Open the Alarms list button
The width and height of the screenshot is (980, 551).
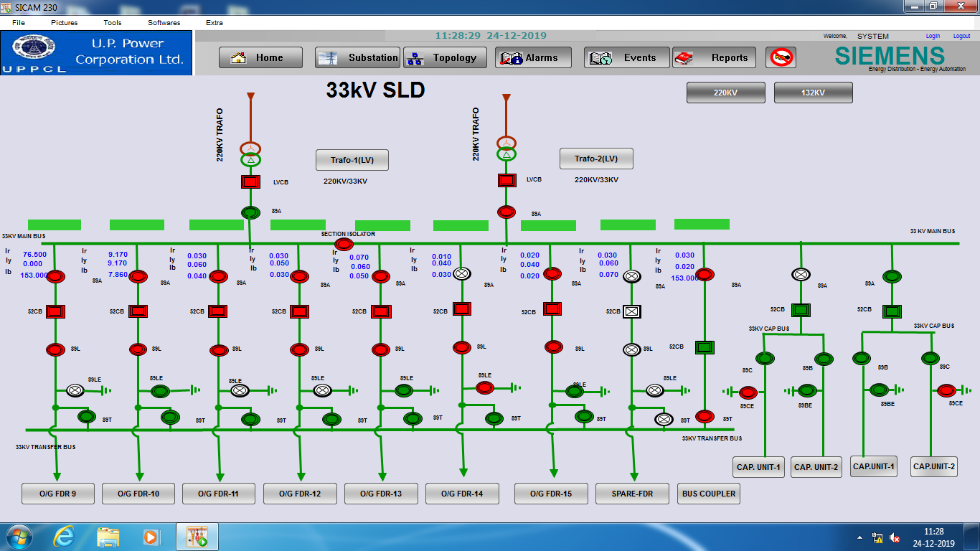coord(533,58)
